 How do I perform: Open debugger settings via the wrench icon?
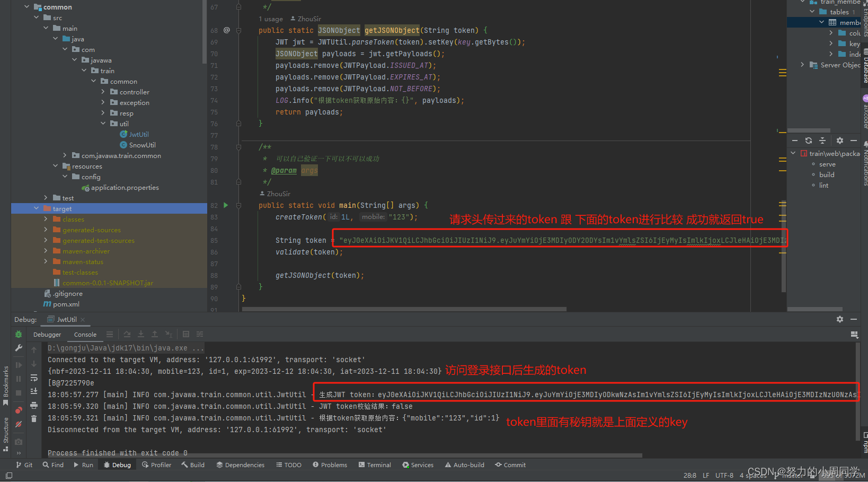(x=19, y=348)
